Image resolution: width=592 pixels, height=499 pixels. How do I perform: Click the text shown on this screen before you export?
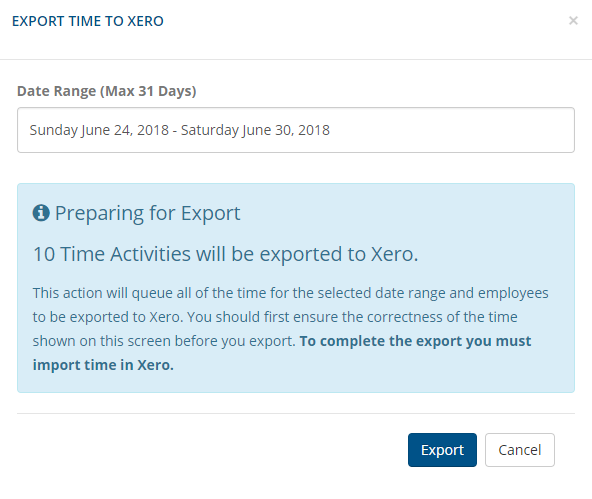coord(164,341)
